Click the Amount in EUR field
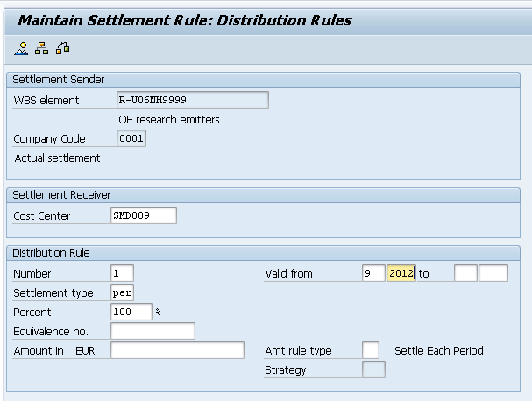Viewport: 532px width, 401px height. point(177,350)
